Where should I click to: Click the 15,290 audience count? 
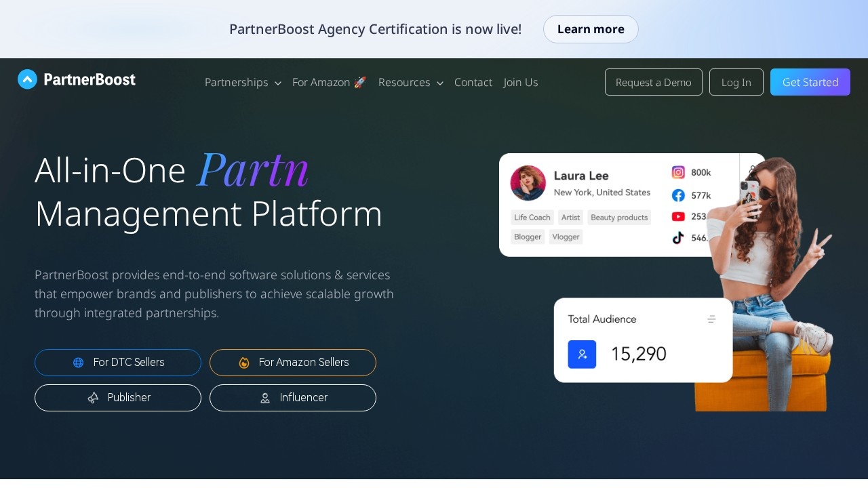coord(639,354)
